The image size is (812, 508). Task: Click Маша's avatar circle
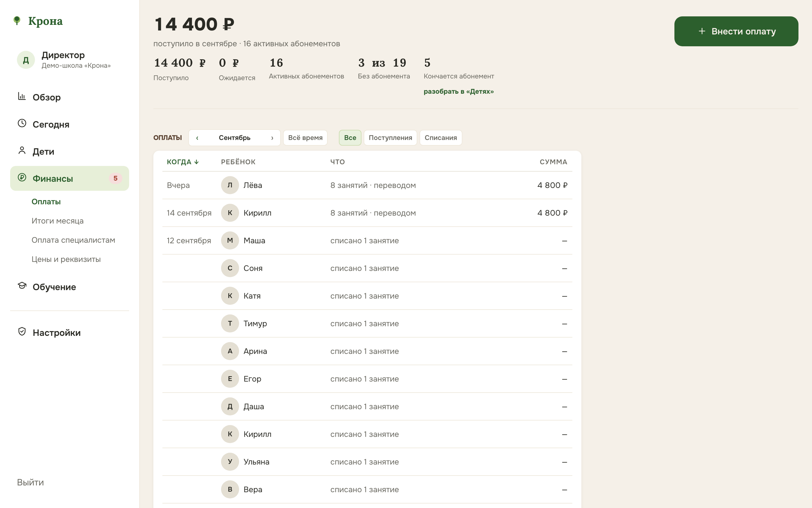pos(230,240)
